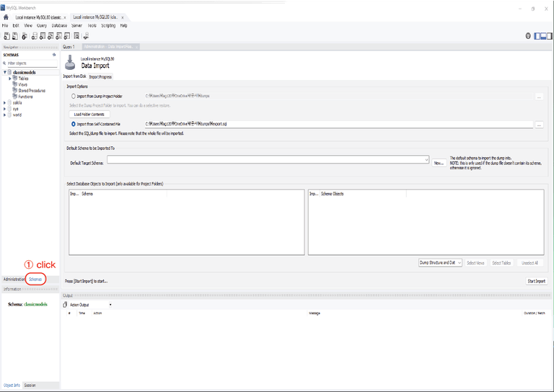Toggle the right sidebar panel icon

(550, 36)
